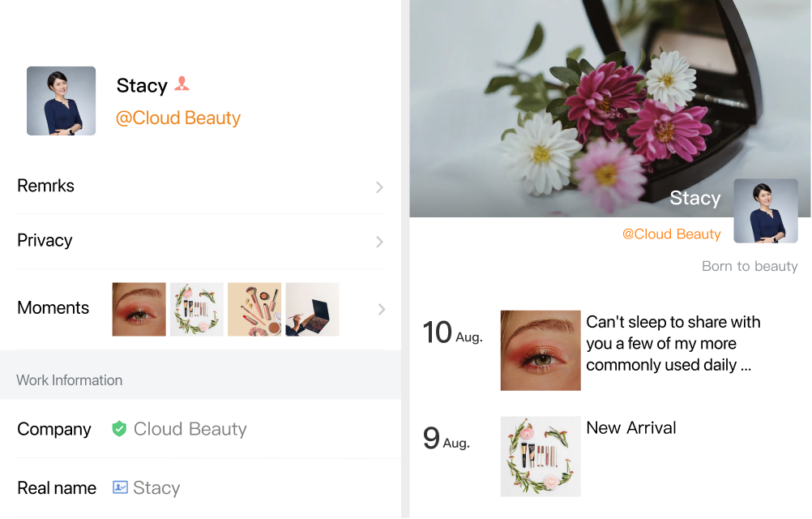Open the makeup brushes thumbnail in Moments
This screenshot has width=812, height=519.
tap(254, 309)
